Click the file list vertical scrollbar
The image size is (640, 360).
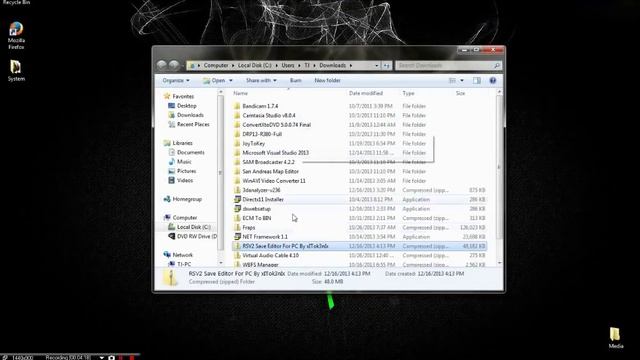pos(499,167)
